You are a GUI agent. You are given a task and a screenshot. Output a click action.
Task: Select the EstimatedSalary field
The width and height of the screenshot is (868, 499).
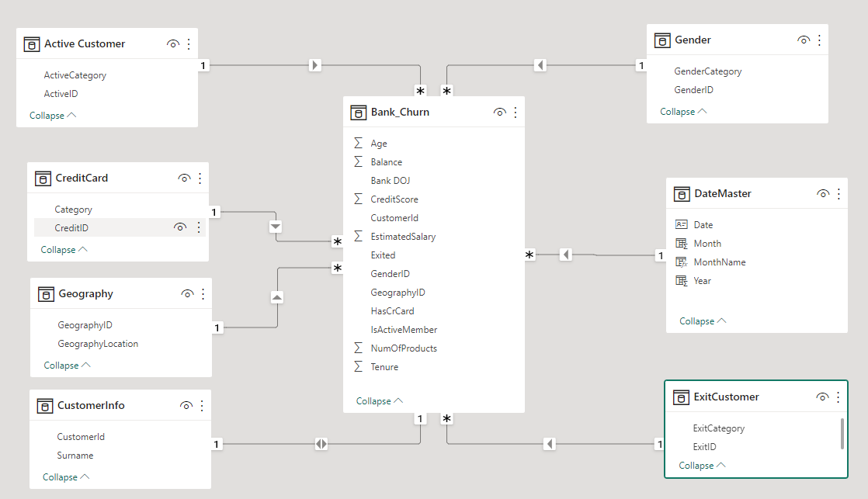[x=403, y=237]
